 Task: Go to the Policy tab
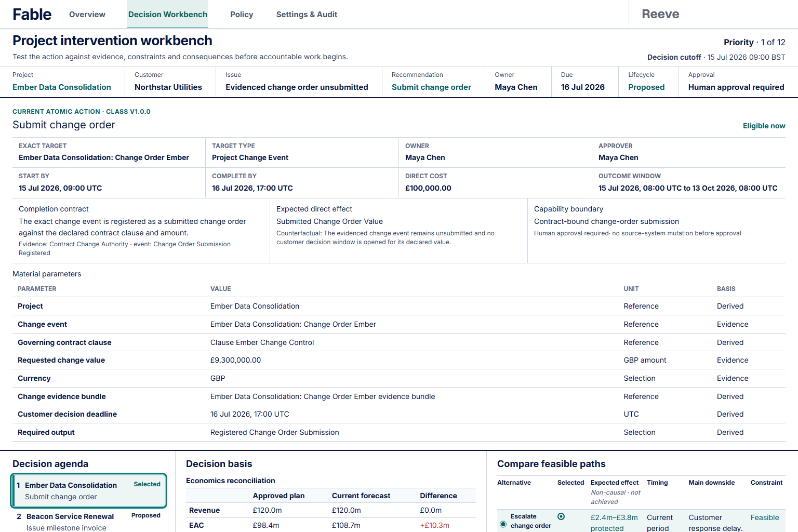click(242, 15)
